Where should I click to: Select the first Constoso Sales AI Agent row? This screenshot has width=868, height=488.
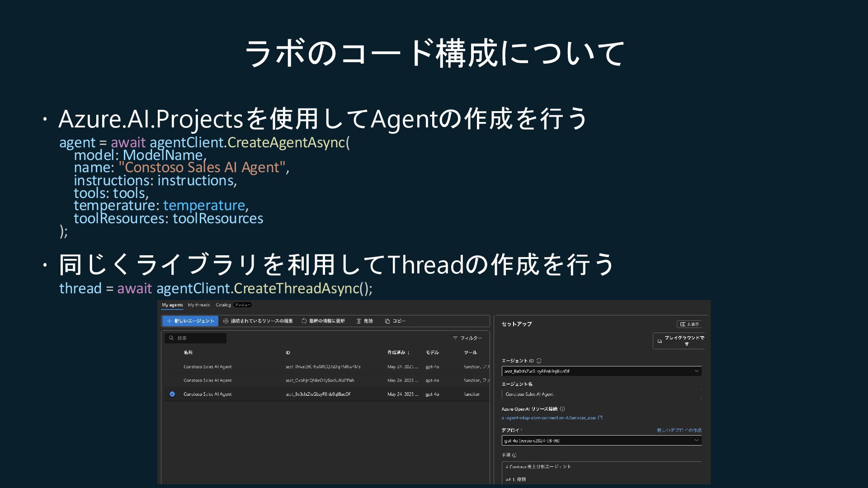208,367
